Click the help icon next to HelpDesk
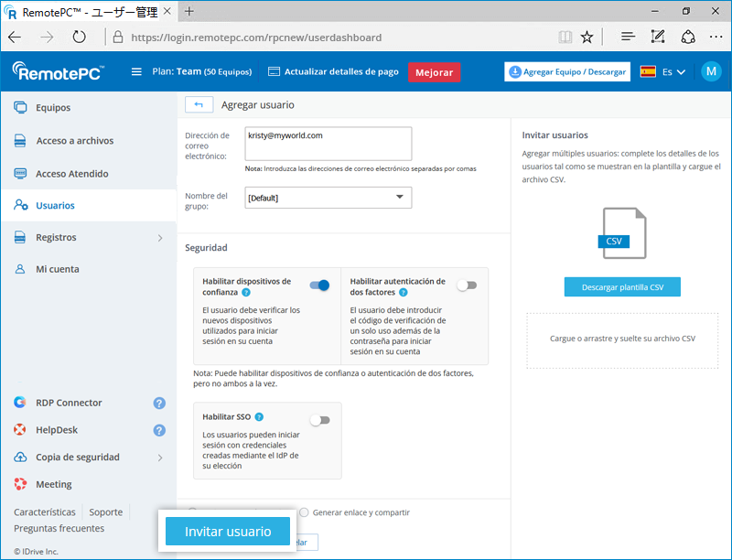732x560 pixels. 159,430
